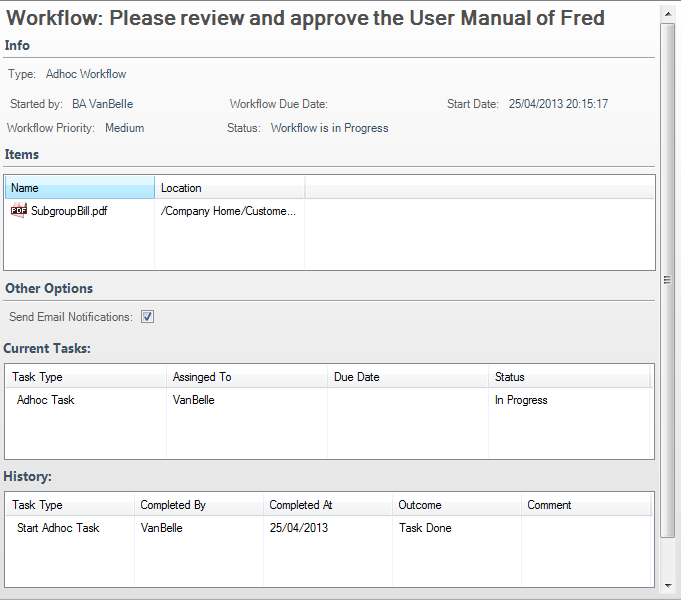Viewport: 681px width, 600px height.
Task: Click the scroll down arrow on scrollbar
Action: click(668, 584)
